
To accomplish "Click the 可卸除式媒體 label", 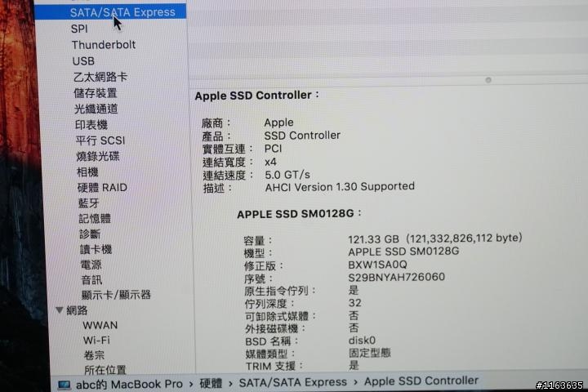I will click(x=280, y=316).
